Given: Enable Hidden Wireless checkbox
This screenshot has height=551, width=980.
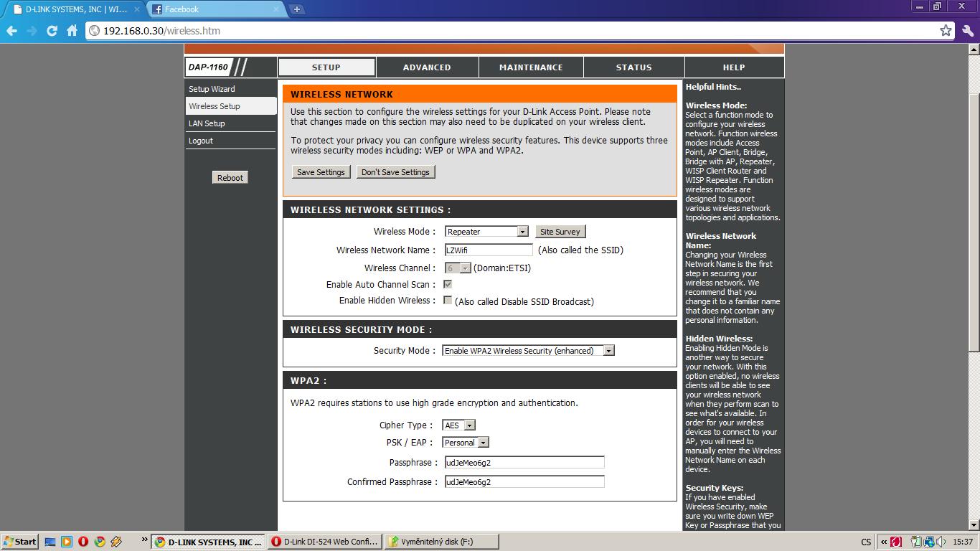Looking at the screenshot, I should [x=448, y=301].
